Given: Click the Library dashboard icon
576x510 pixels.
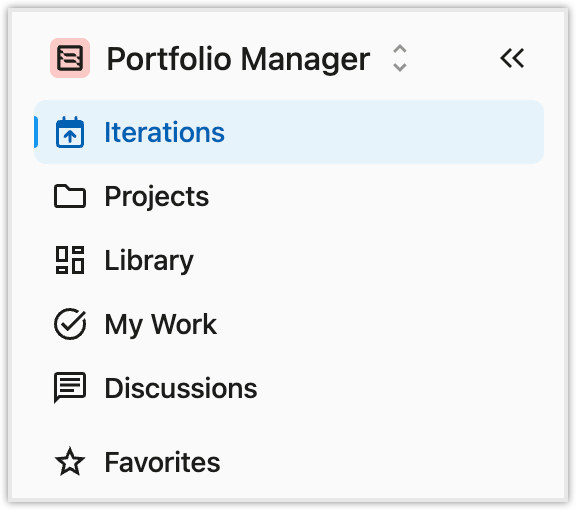Looking at the screenshot, I should coord(70,260).
